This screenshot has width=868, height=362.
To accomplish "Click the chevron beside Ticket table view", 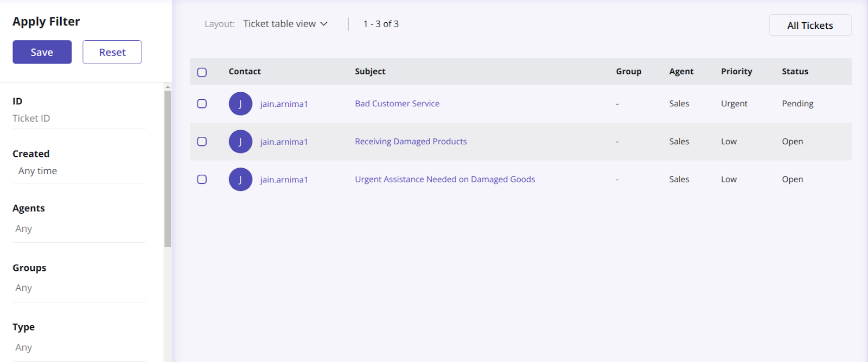I will click(324, 24).
